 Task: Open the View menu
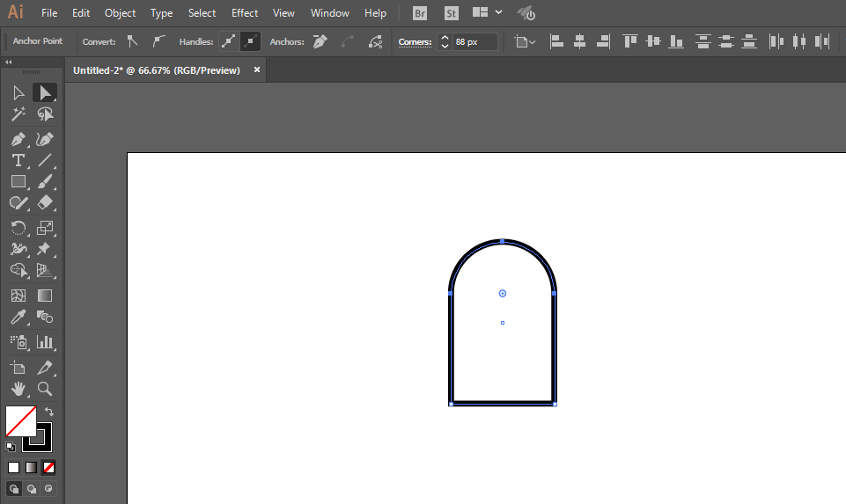(283, 13)
